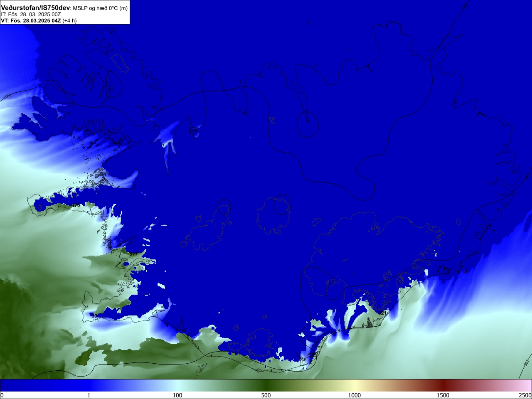This screenshot has width=532, height=399.
Task: Click the 517 station value on the map
Action: click(x=133, y=254)
